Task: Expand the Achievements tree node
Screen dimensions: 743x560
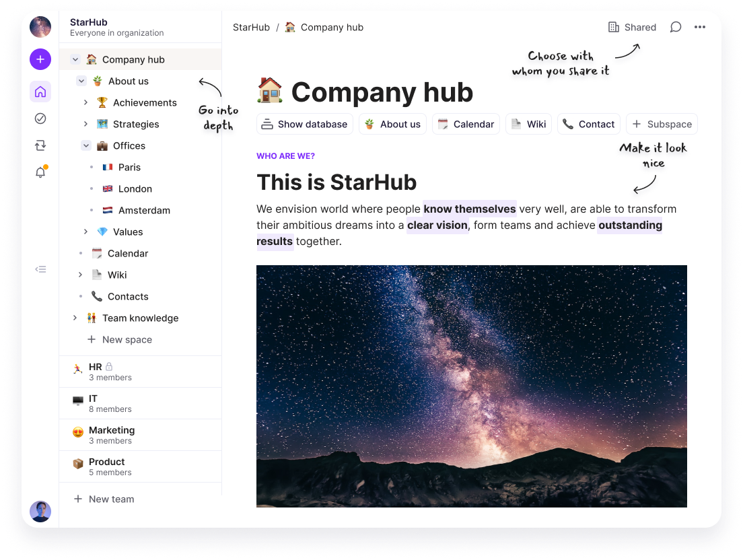Action: 85,102
